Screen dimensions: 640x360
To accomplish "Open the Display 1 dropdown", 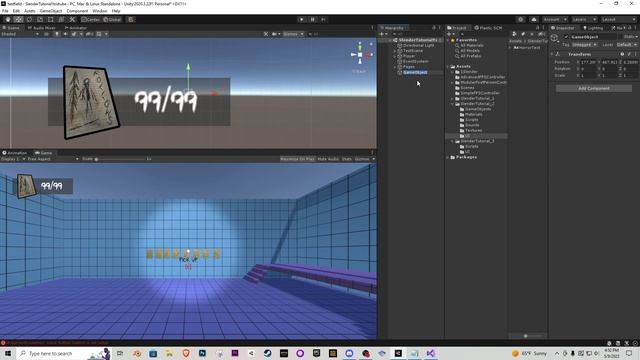I will (13, 159).
